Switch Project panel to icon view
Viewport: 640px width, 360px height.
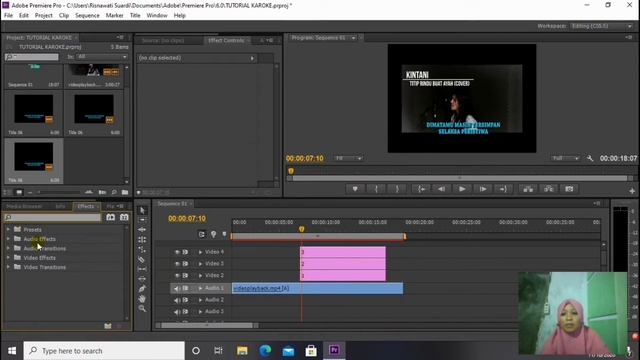[19, 192]
